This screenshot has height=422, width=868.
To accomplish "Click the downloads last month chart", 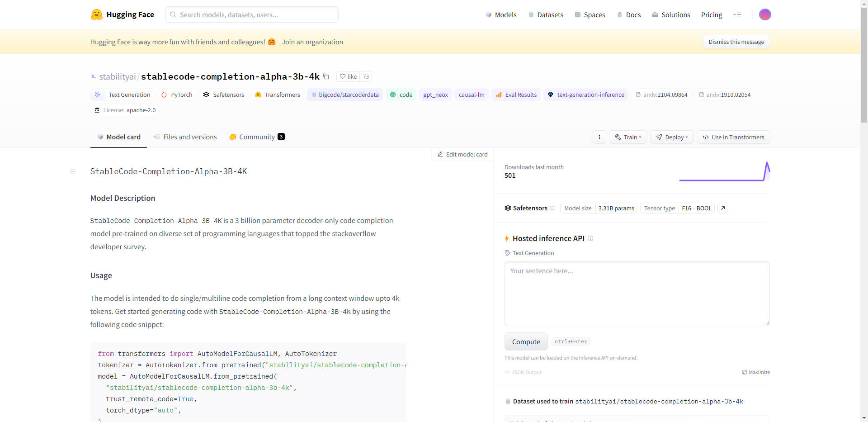I will [x=724, y=172].
